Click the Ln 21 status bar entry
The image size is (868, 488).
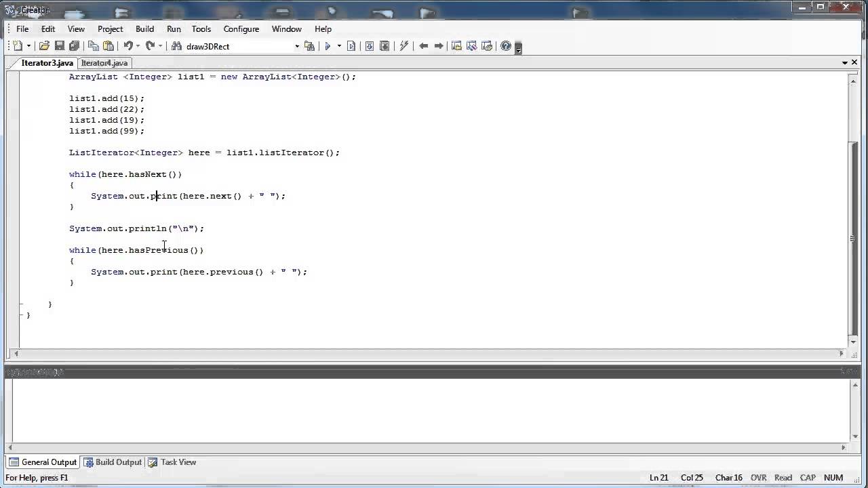[659, 478]
